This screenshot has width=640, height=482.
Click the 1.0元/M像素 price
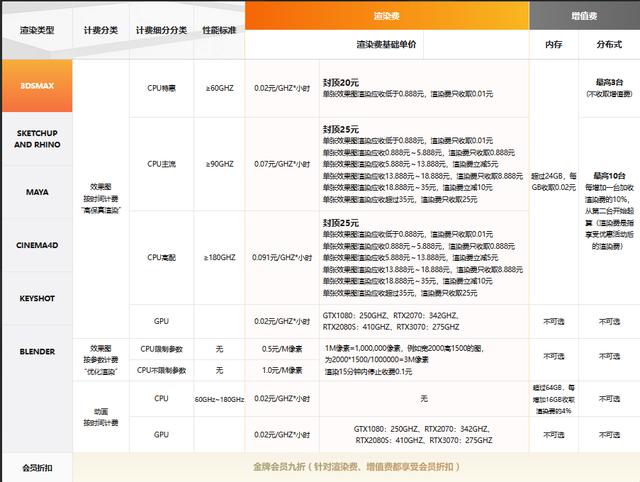click(282, 370)
